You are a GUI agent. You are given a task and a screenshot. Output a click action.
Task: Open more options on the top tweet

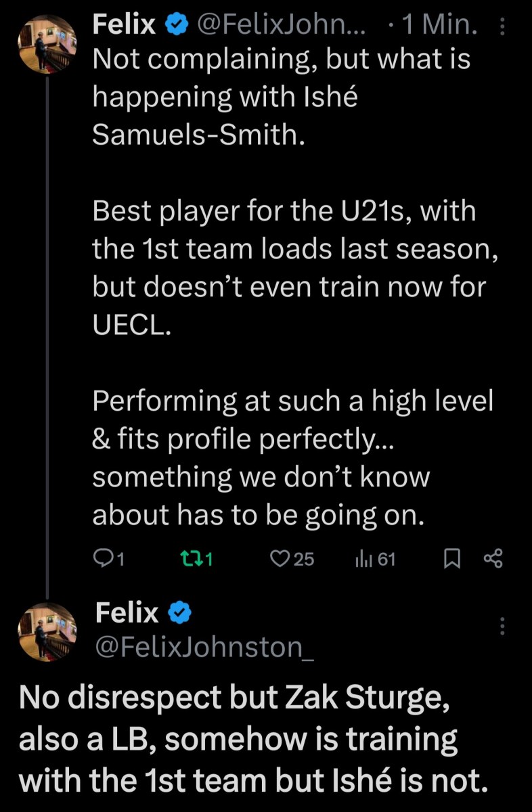[501, 26]
